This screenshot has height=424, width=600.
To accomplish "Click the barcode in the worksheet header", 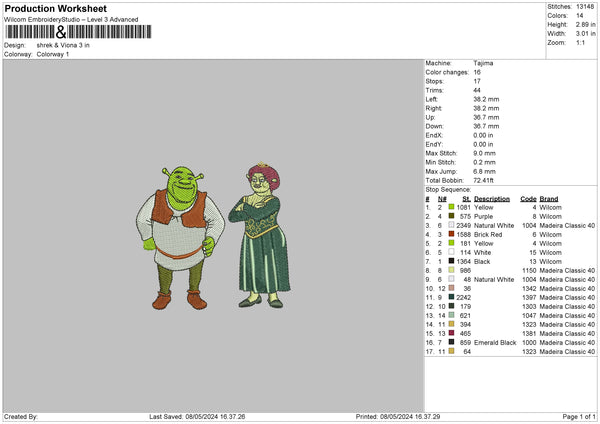I will pyautogui.click(x=77, y=32).
